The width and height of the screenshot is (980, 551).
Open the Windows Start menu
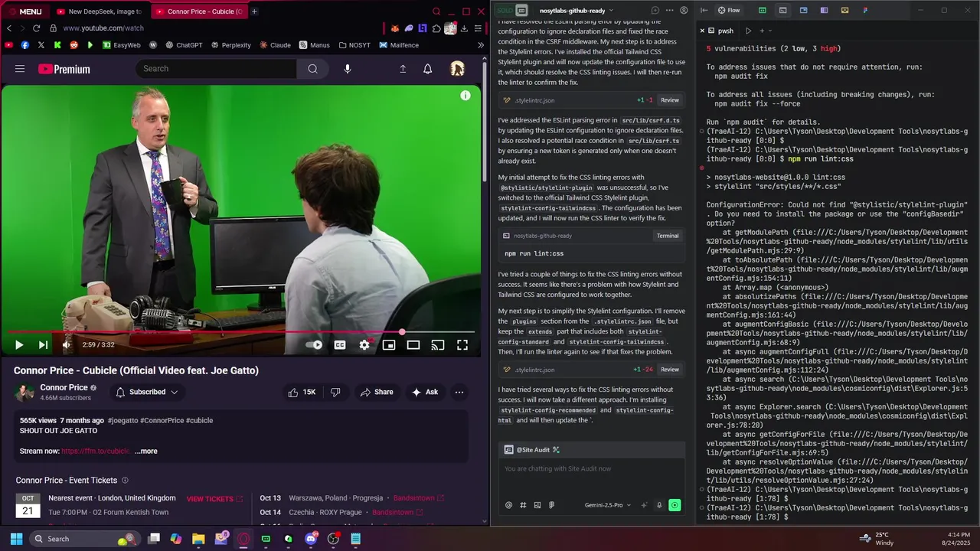click(x=16, y=539)
